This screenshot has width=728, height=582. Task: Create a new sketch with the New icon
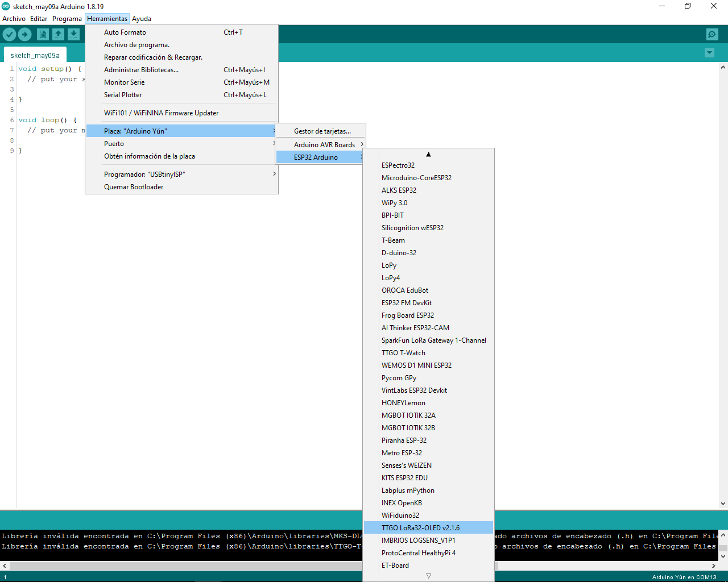pyautogui.click(x=43, y=35)
